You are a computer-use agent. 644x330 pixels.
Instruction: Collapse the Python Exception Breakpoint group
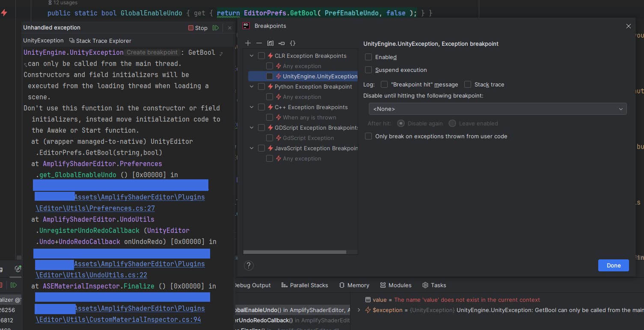pos(252,86)
